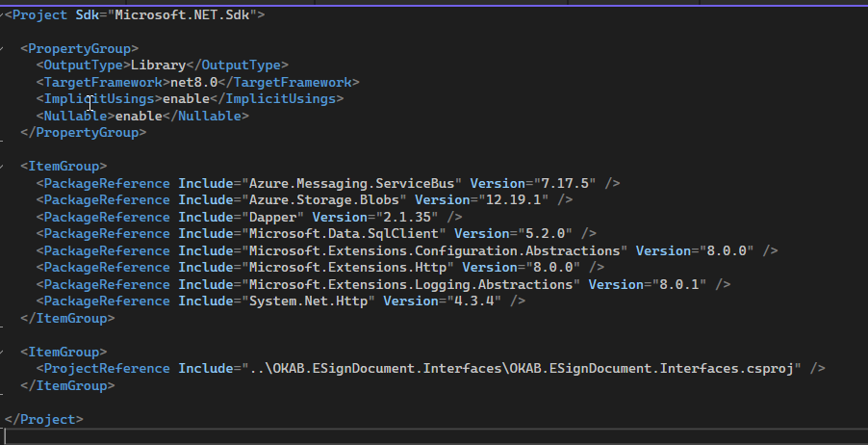Viewport: 868px width, 445px height.
Task: Click "8.0.0" version on the Microsoft.Extensions.Http line
Action: click(553, 268)
